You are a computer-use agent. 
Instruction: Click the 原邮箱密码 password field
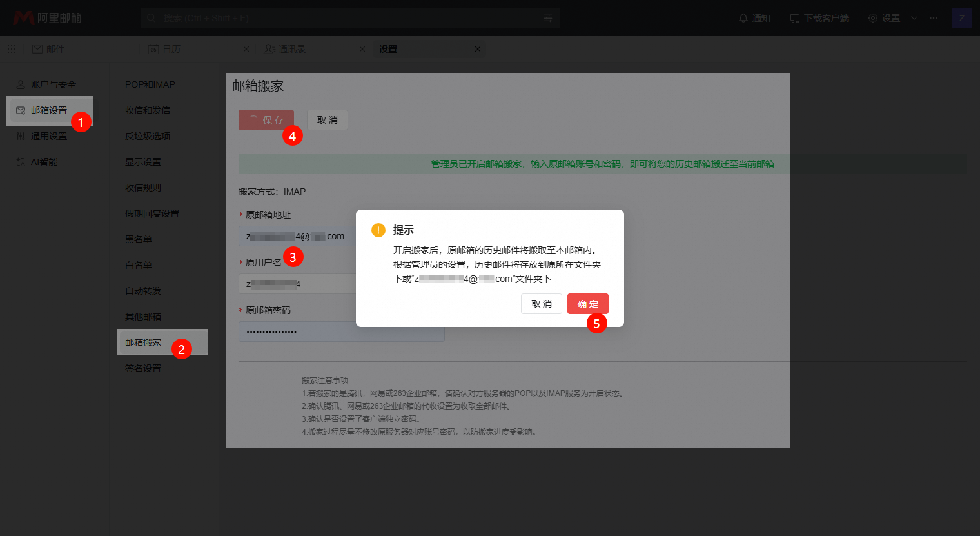point(341,332)
